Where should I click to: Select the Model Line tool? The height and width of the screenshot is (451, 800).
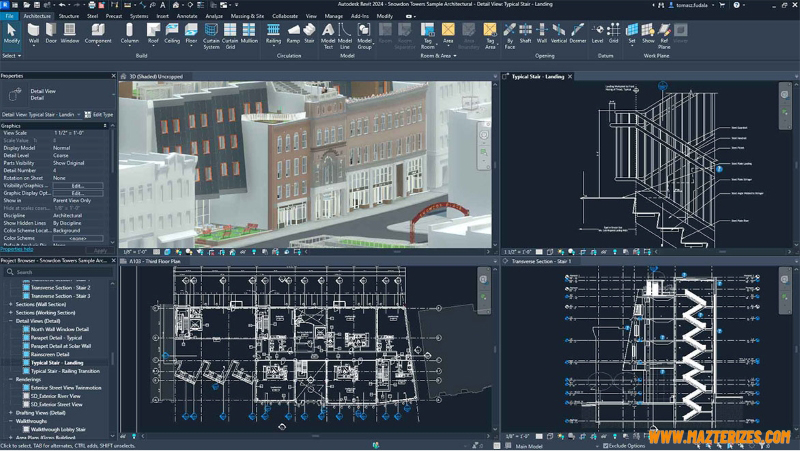click(x=345, y=36)
